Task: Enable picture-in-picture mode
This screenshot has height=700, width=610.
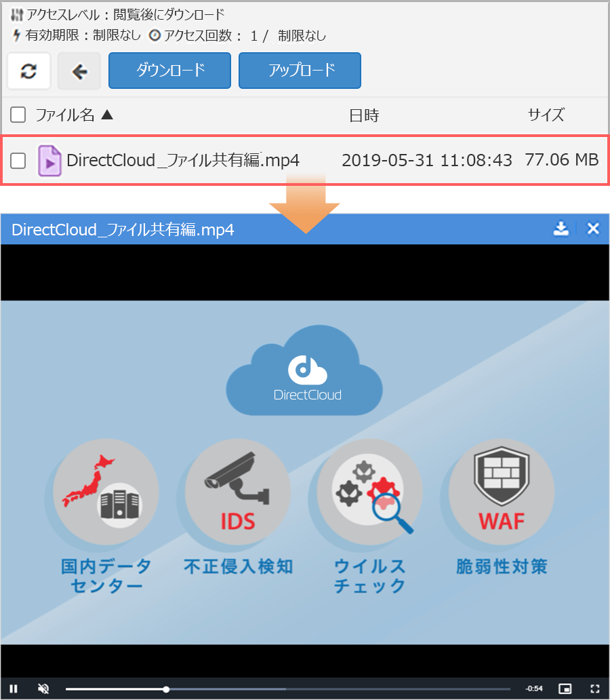Action: coord(565,689)
